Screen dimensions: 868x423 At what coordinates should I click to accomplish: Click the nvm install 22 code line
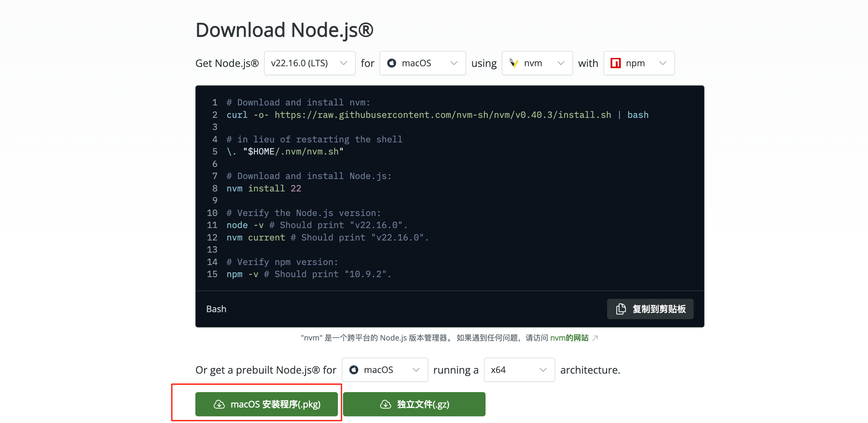(263, 188)
